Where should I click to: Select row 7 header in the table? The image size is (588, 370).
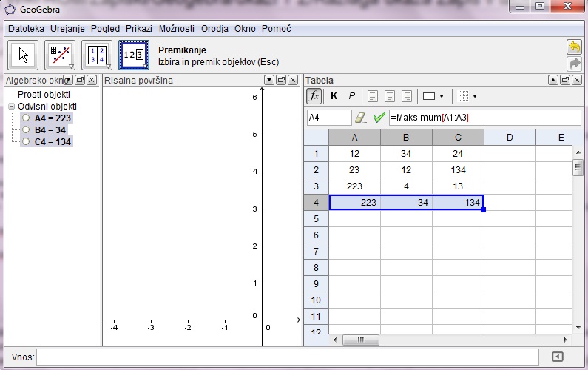[x=316, y=251]
